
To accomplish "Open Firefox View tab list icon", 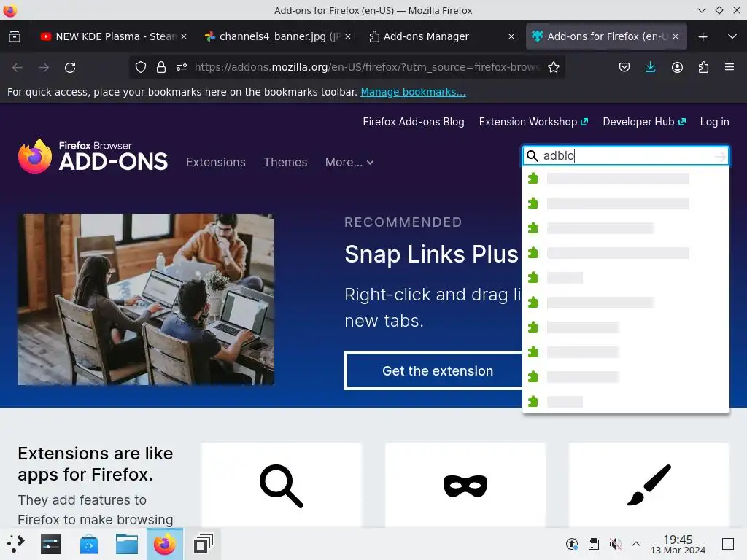I will (x=15, y=36).
